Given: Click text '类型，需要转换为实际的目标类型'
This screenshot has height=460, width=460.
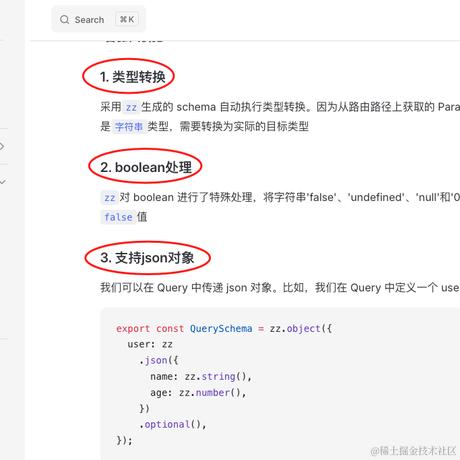Looking at the screenshot, I should (228, 127).
